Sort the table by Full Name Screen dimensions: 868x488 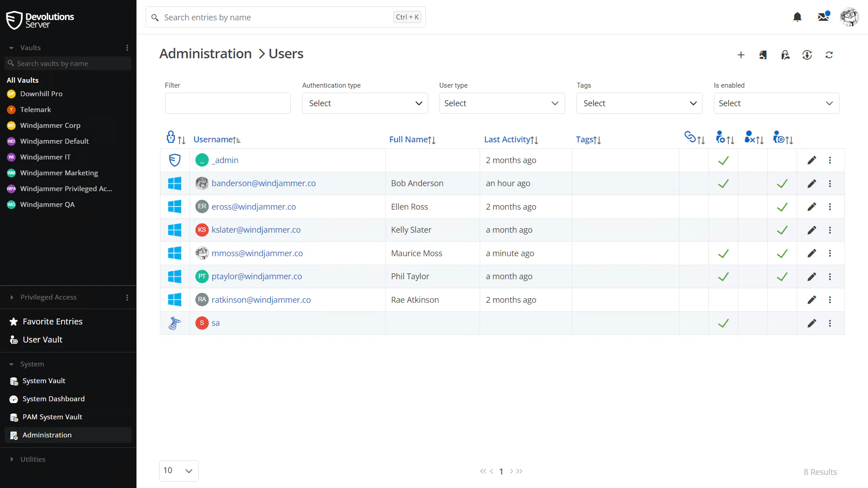tap(412, 140)
